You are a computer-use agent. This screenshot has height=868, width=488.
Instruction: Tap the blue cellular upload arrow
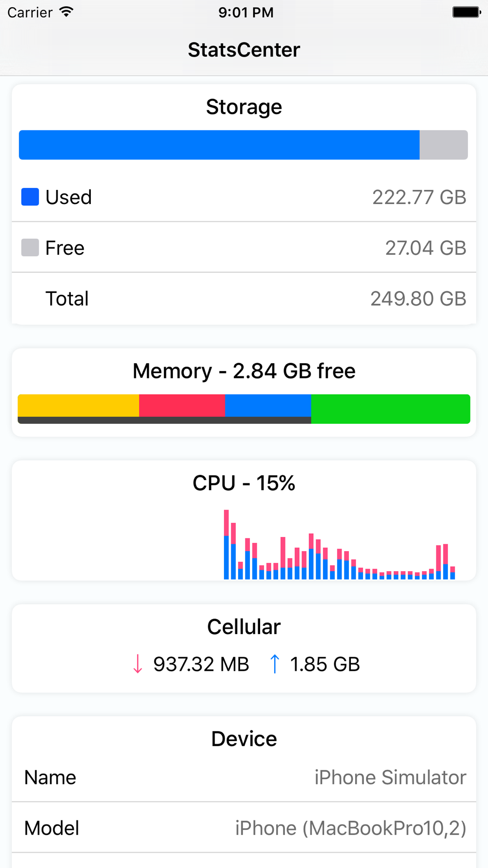tap(275, 664)
